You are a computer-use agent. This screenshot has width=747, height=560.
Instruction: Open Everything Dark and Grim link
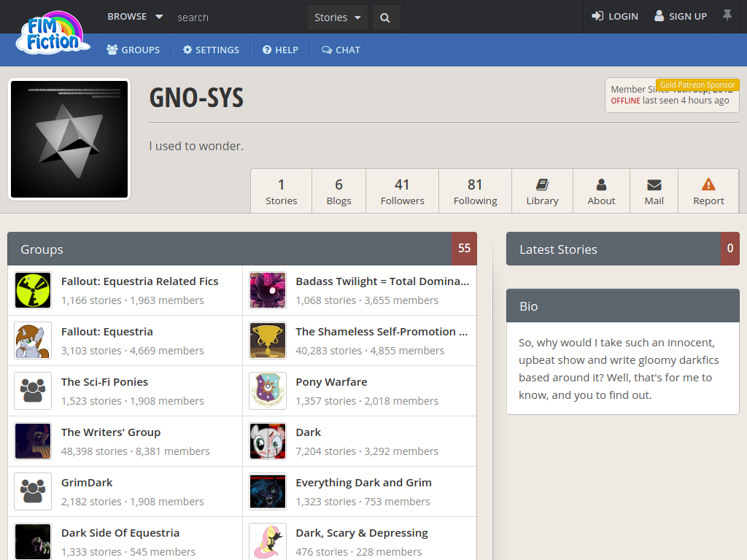(363, 483)
